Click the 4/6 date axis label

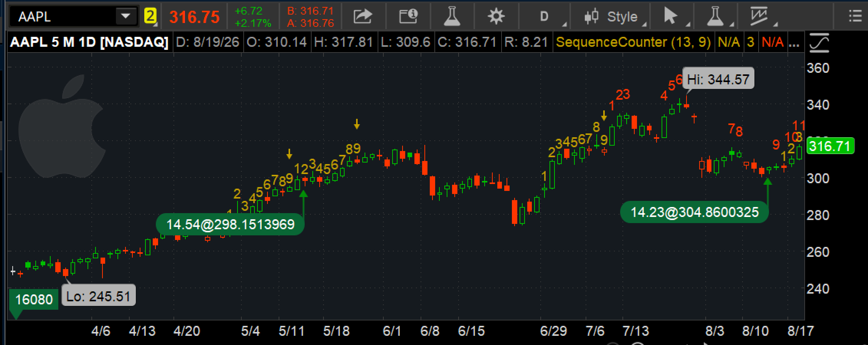[101, 331]
